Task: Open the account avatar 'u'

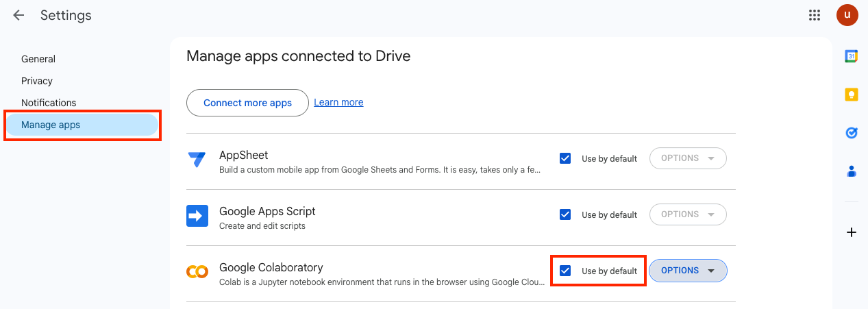Action: (x=847, y=15)
